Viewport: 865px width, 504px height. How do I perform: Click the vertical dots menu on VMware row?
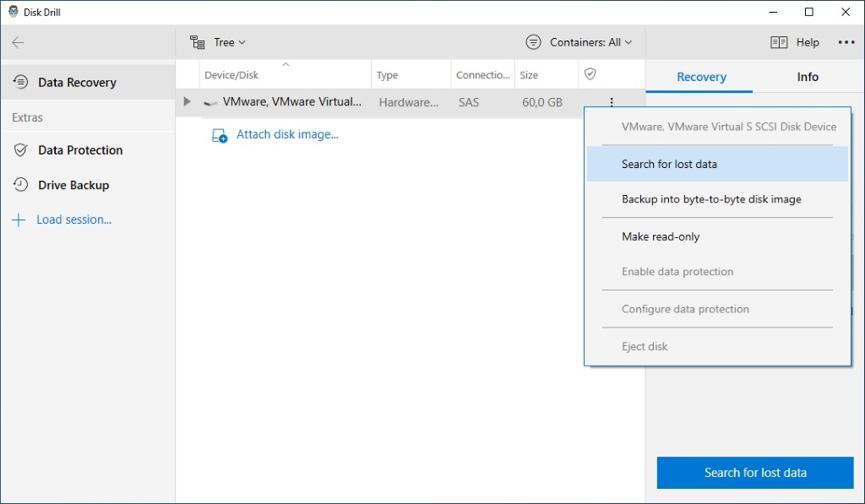612,102
